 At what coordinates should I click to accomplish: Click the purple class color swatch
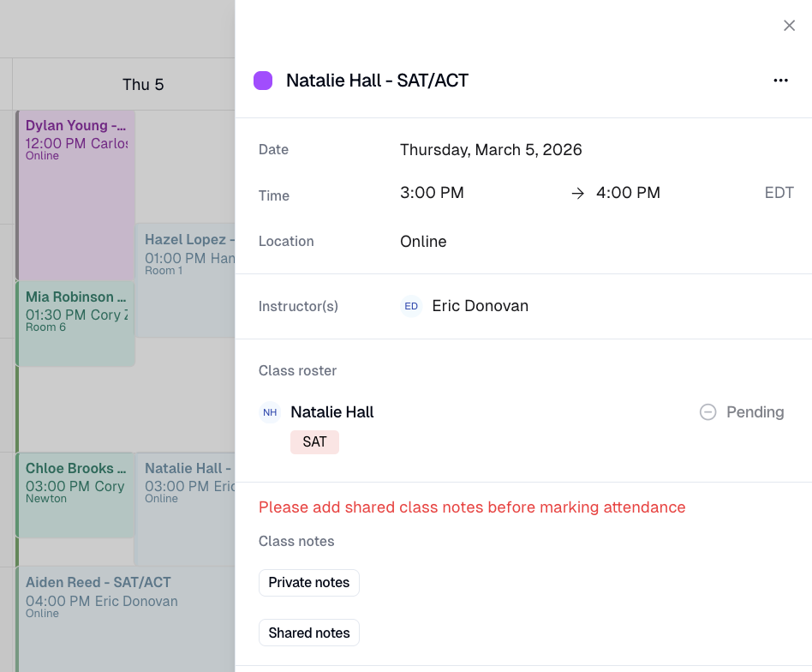263,81
